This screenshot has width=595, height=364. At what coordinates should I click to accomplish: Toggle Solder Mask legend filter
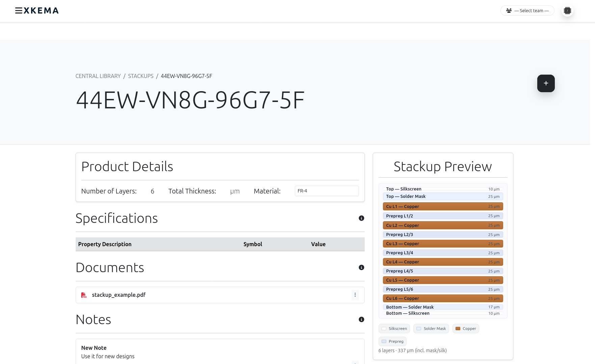pos(431,329)
